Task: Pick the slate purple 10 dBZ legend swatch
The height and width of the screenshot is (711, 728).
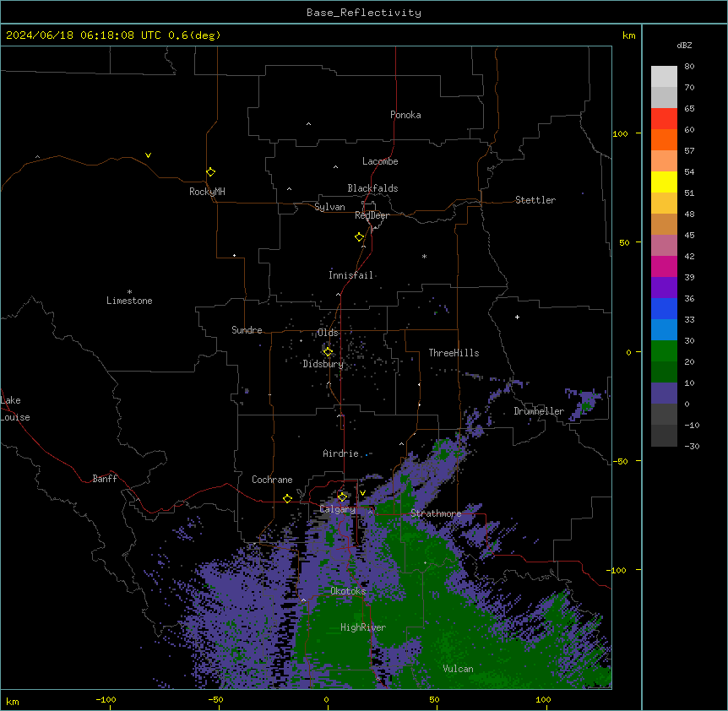Action: click(x=664, y=393)
